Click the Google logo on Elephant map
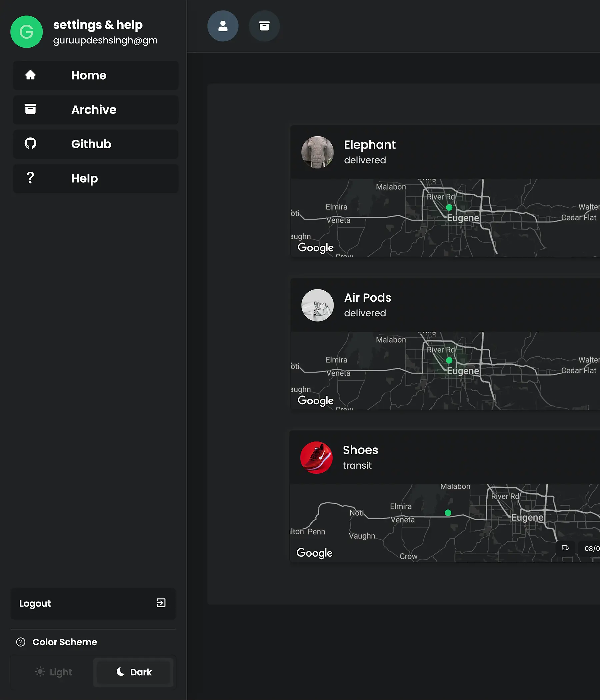600x700 pixels. click(316, 248)
